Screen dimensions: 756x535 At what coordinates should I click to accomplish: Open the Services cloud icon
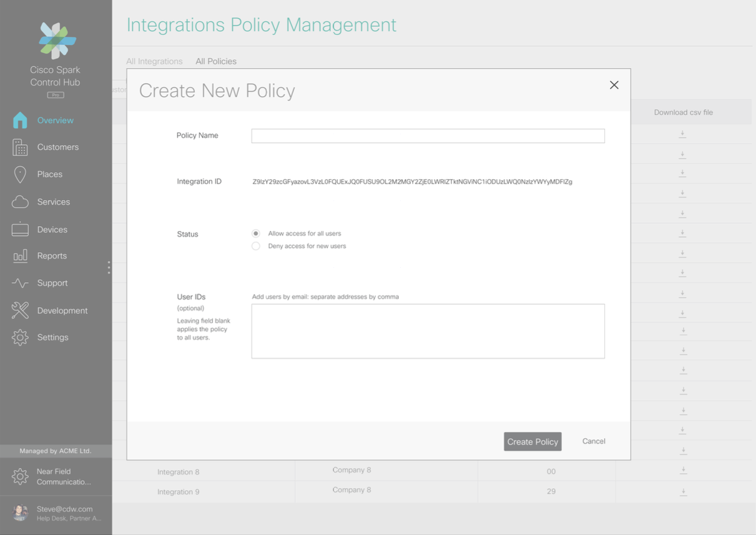[x=20, y=202]
